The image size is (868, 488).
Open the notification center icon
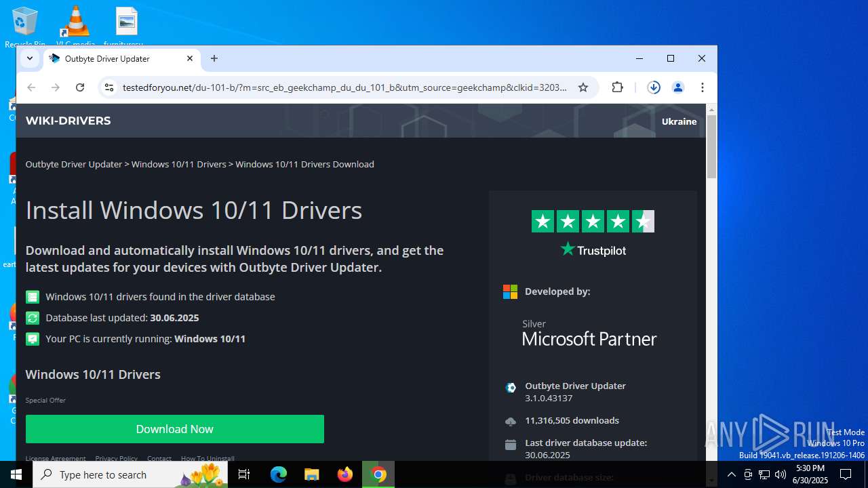(846, 474)
